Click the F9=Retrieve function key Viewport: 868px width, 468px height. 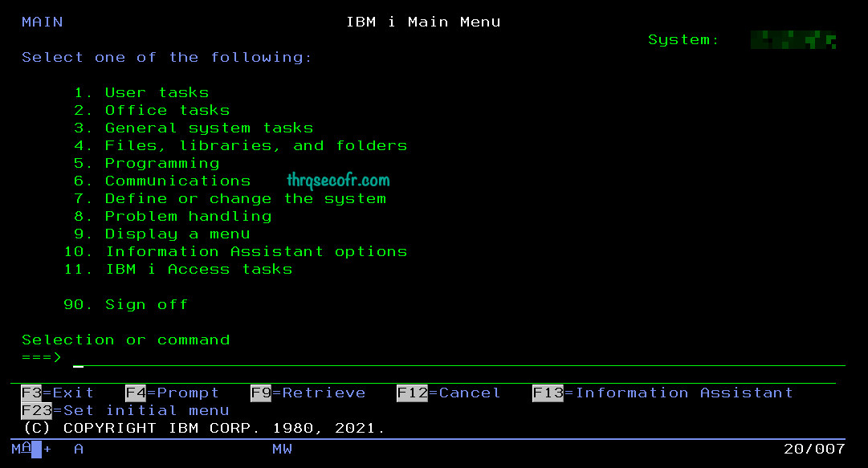click(x=308, y=393)
